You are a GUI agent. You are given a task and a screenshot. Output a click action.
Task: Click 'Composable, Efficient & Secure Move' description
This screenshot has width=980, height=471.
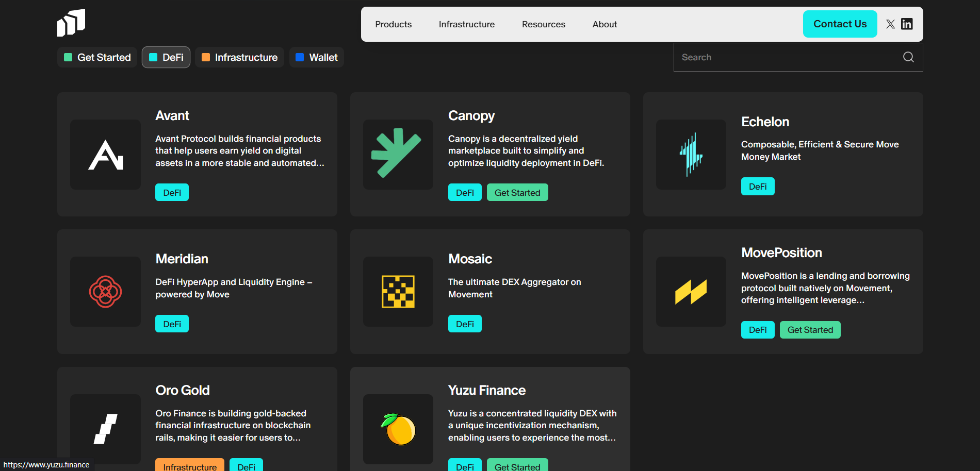[x=820, y=150]
